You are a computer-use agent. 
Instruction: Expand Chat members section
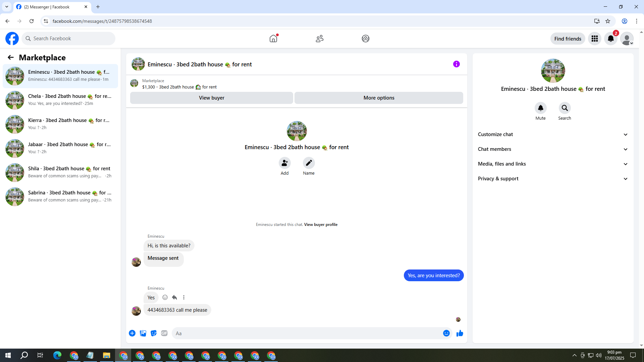click(x=553, y=149)
